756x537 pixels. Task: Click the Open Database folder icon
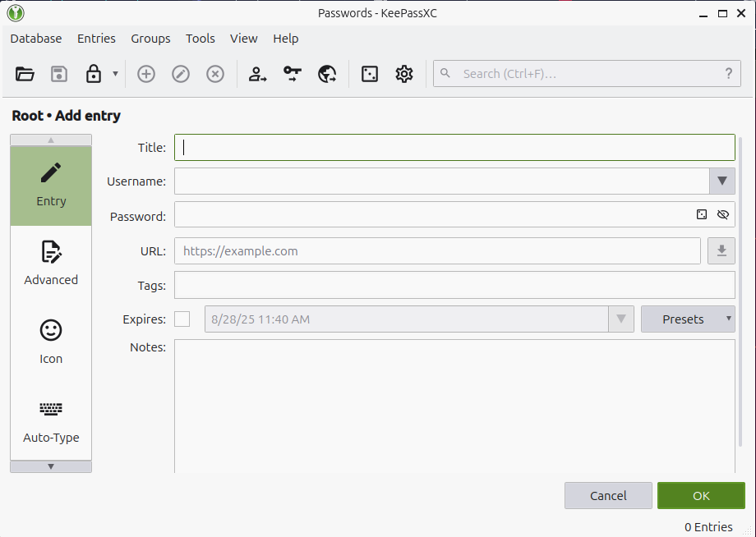coord(25,74)
